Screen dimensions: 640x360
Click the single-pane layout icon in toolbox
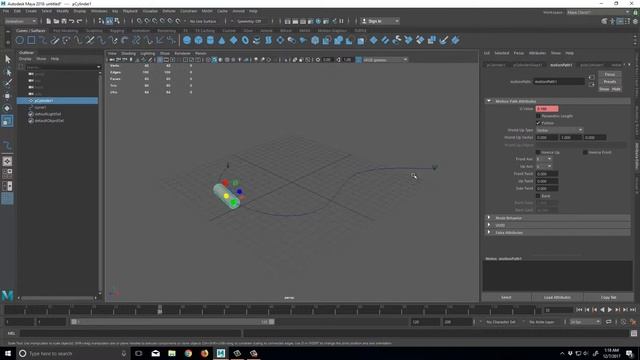coord(7,161)
